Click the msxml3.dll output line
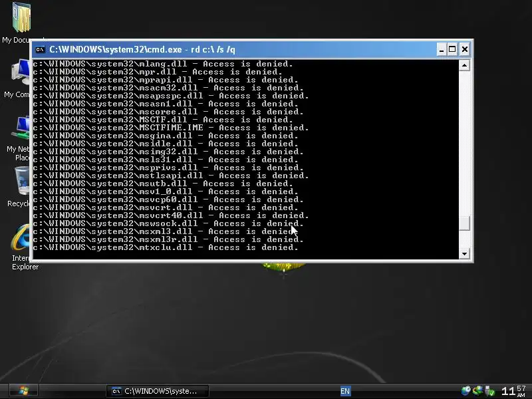532x399 pixels. coord(166,231)
